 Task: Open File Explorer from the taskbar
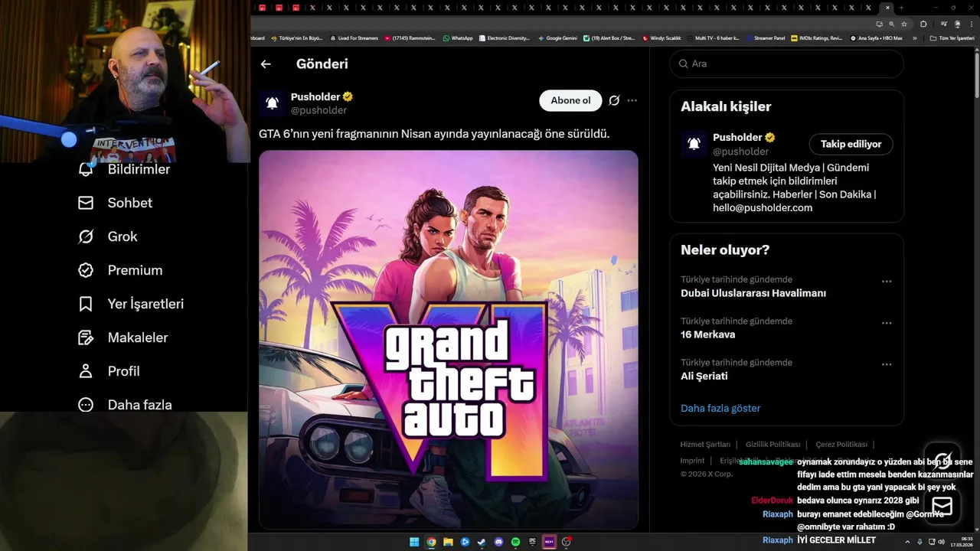448,542
